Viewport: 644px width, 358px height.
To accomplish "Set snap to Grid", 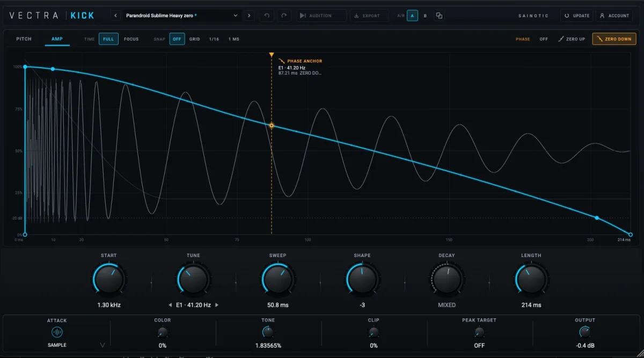I will pos(194,39).
